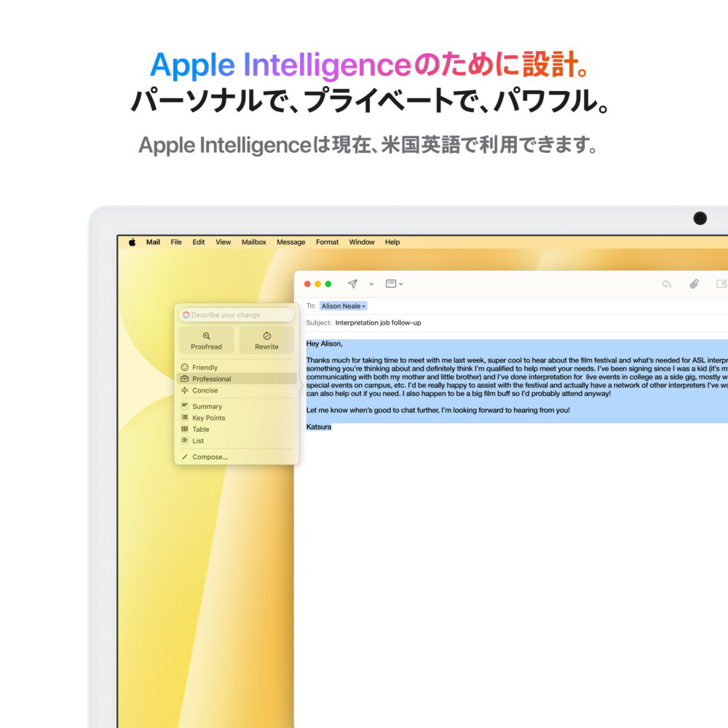Click the markup icon at toolbar edge
The height and width of the screenshot is (728, 728).
coord(722,284)
